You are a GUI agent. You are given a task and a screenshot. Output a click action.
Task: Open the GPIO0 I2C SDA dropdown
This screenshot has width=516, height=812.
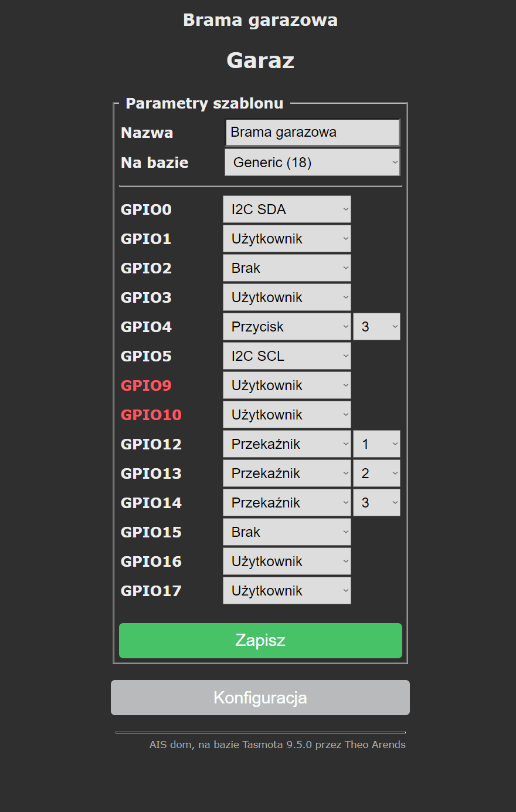[x=287, y=209]
